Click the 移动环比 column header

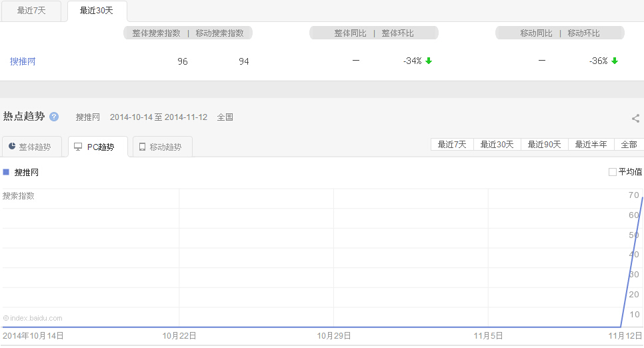pos(583,33)
